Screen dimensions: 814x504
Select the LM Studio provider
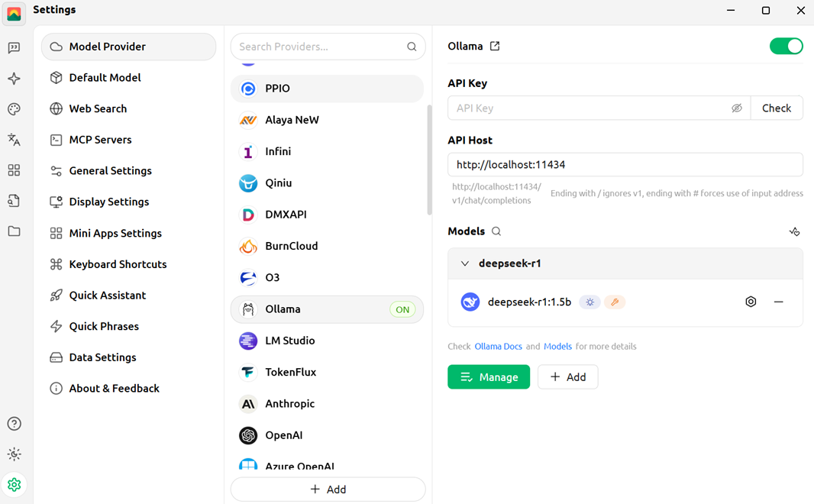pyautogui.click(x=327, y=341)
